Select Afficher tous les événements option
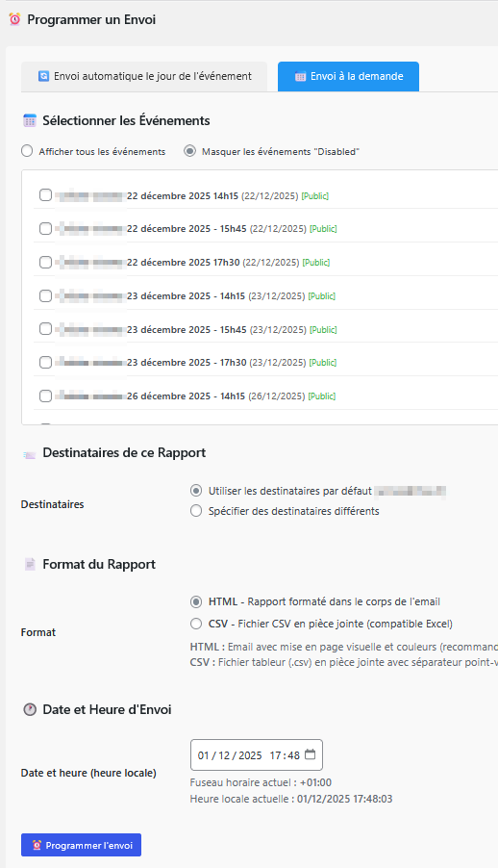Viewport: 498px width, 868px height. [27, 150]
